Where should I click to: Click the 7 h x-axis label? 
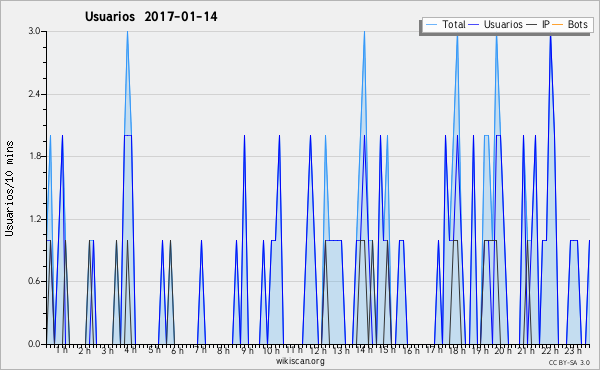pyautogui.click(x=201, y=350)
